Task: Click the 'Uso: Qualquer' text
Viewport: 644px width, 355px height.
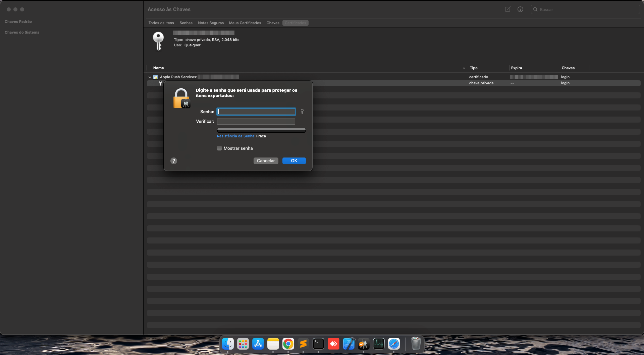Action: 187,45
